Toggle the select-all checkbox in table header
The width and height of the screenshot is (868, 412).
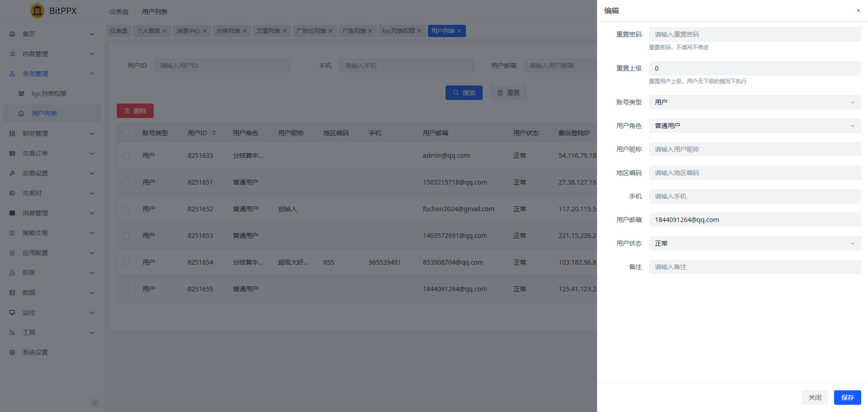pyautogui.click(x=126, y=133)
